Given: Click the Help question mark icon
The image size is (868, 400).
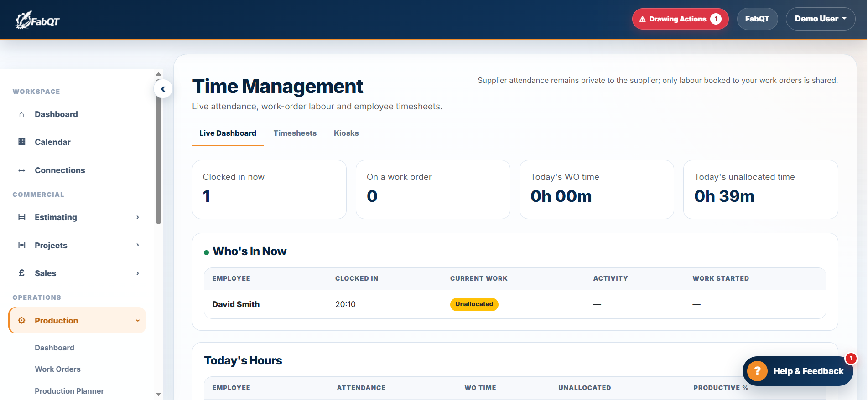Looking at the screenshot, I should point(757,371).
